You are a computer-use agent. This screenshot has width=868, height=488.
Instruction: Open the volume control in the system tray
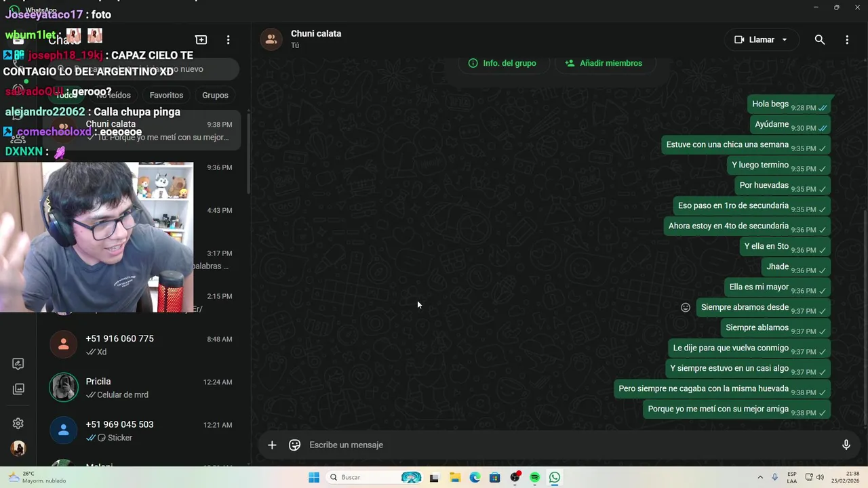coord(820,477)
